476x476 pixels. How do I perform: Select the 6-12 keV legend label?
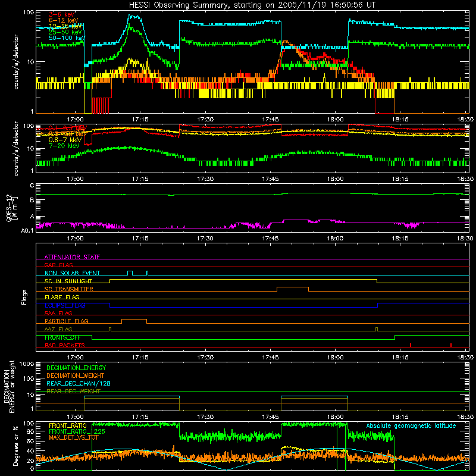tap(64, 20)
